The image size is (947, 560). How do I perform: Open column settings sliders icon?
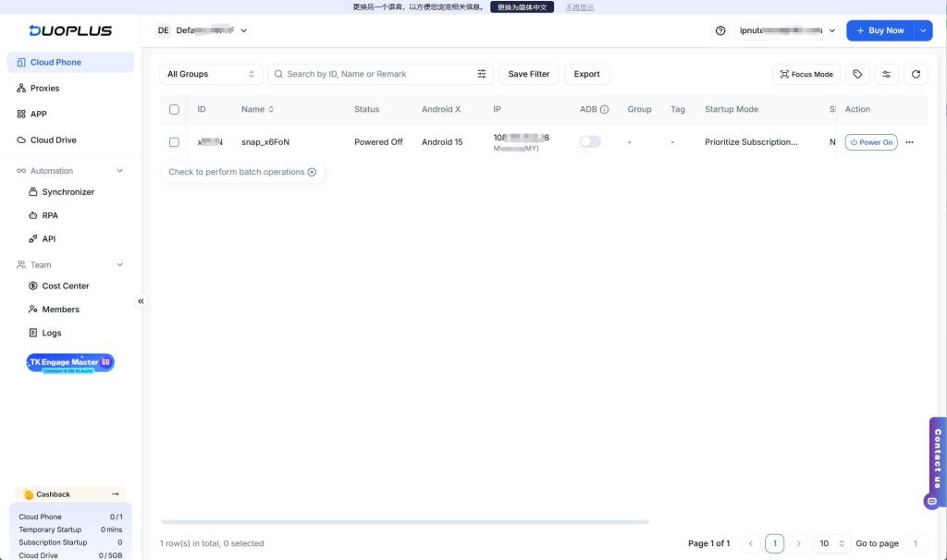click(x=887, y=74)
